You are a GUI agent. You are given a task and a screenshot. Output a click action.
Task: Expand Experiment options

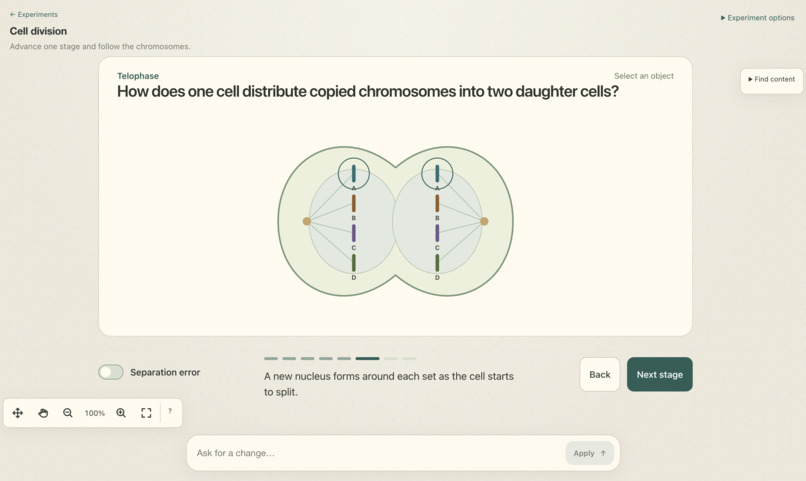point(757,17)
